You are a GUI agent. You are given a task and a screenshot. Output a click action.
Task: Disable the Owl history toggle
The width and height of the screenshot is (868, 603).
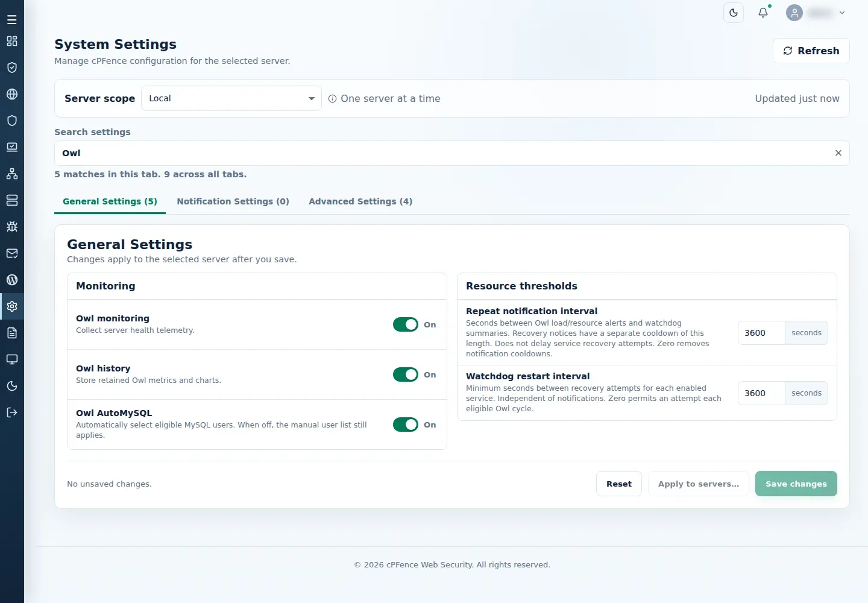(x=406, y=374)
